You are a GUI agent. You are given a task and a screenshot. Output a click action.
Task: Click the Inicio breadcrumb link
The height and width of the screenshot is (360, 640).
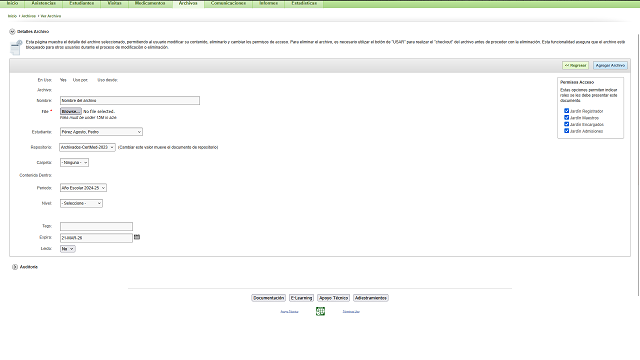(x=12, y=16)
